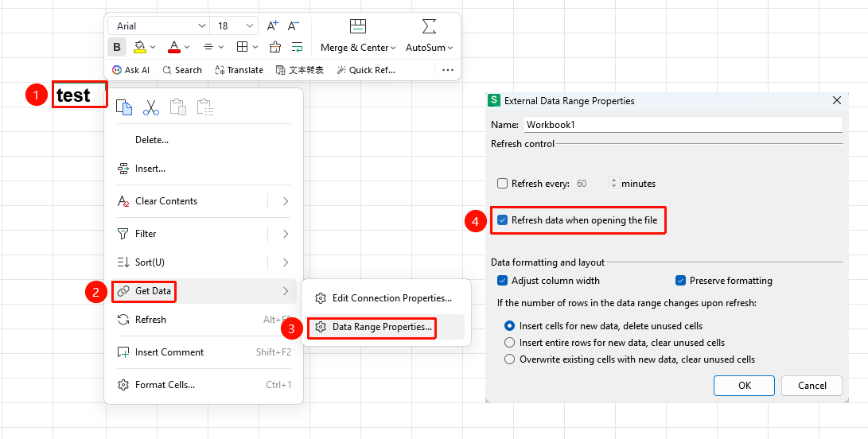Decrease font size with A- icon
Image resolution: width=868 pixels, height=439 pixels.
(294, 25)
